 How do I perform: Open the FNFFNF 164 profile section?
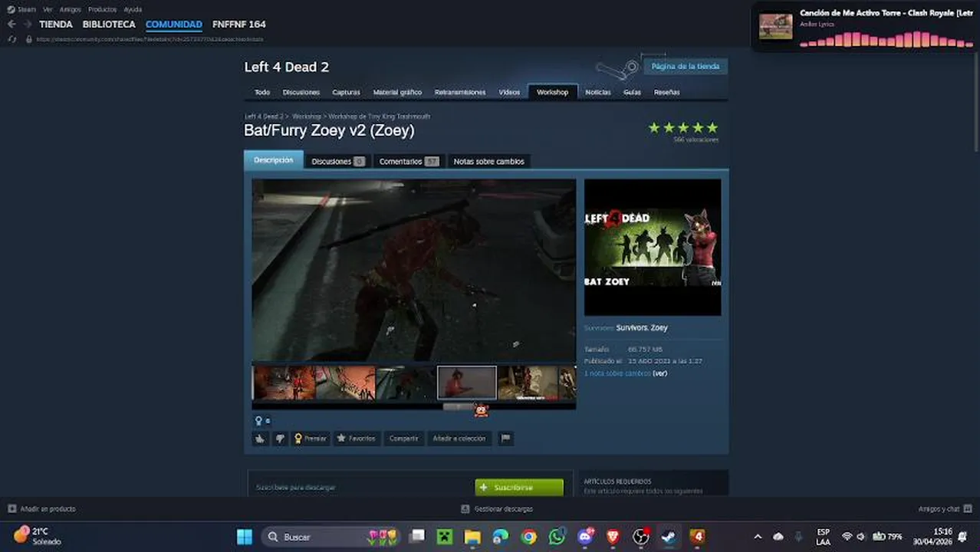click(x=239, y=25)
